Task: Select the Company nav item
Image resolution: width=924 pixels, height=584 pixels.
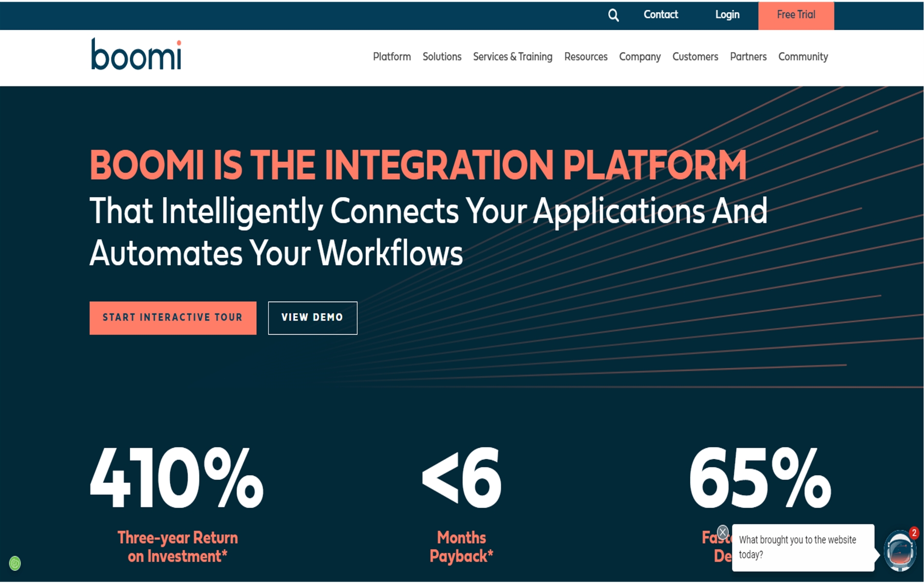Action: 640,57
